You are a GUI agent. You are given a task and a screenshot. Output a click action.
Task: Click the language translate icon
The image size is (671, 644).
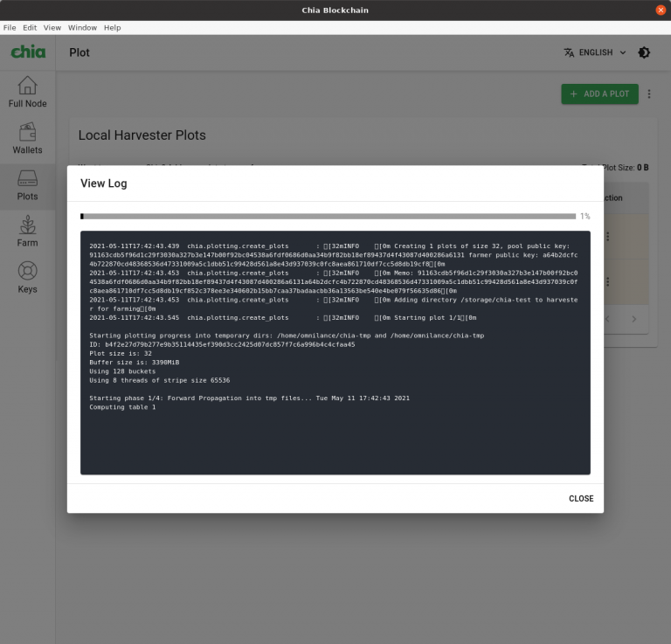coord(569,52)
